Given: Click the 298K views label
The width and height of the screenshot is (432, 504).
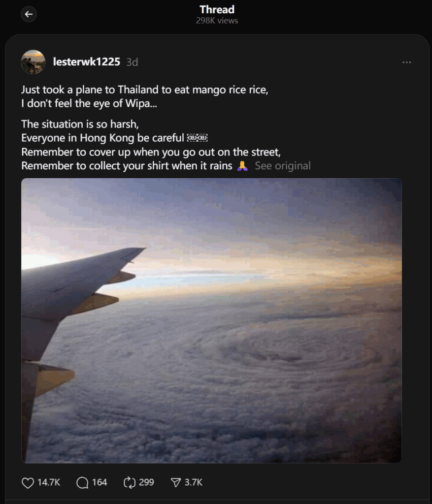Looking at the screenshot, I should (217, 21).
